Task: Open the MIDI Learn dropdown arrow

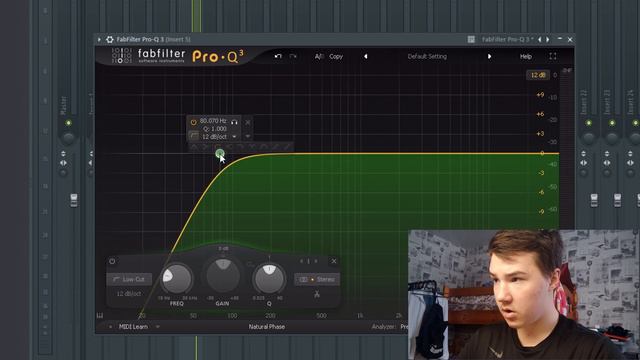Action: tap(158, 327)
